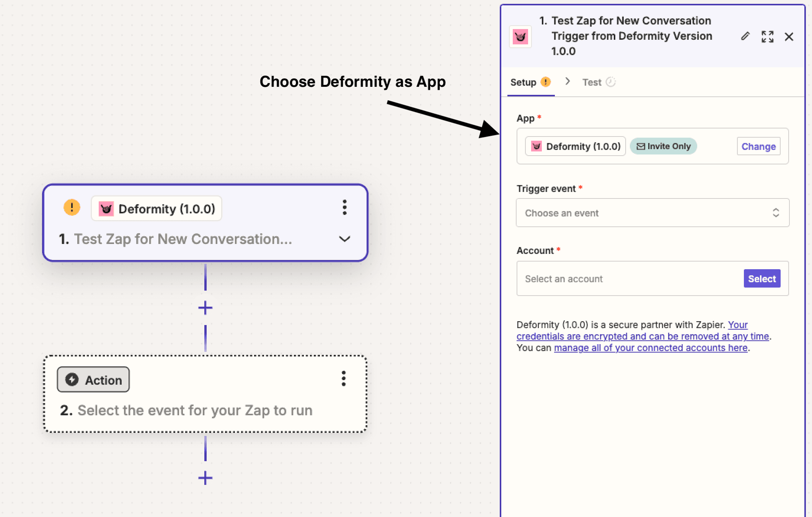Click the warning badge next to Setup
The image size is (812, 517).
[546, 82]
